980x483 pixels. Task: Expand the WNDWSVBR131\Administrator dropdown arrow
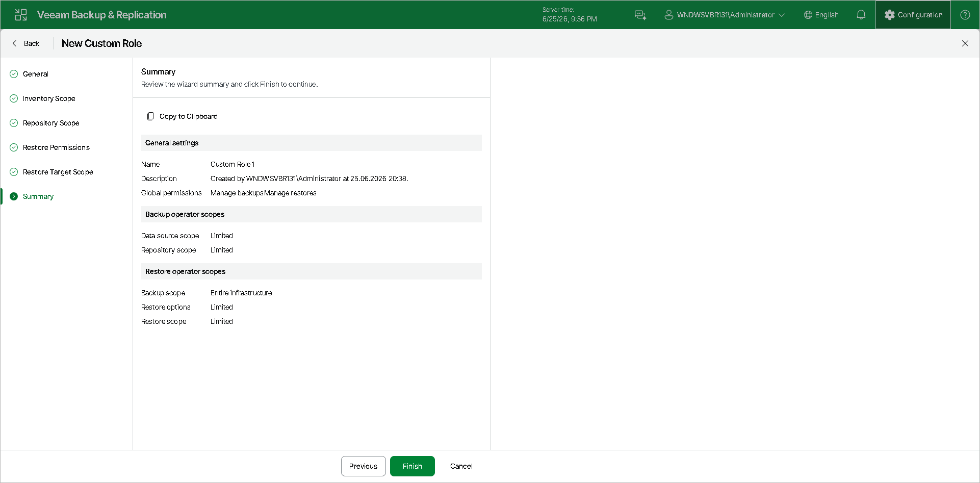[782, 15]
